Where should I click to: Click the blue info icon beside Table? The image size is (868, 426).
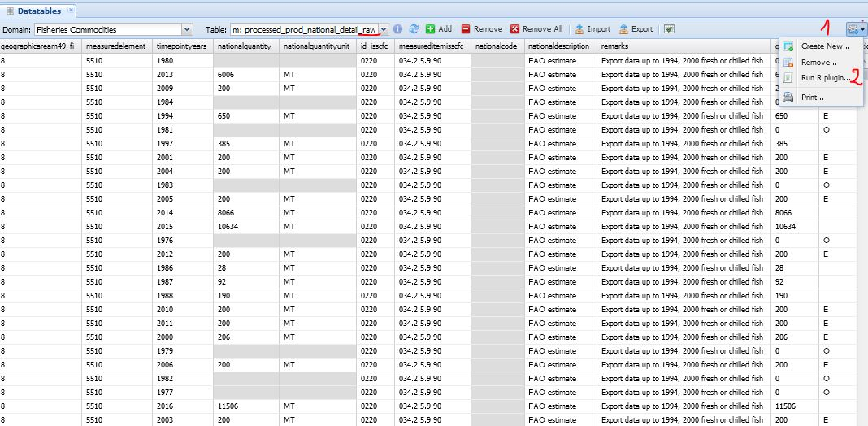(x=398, y=28)
